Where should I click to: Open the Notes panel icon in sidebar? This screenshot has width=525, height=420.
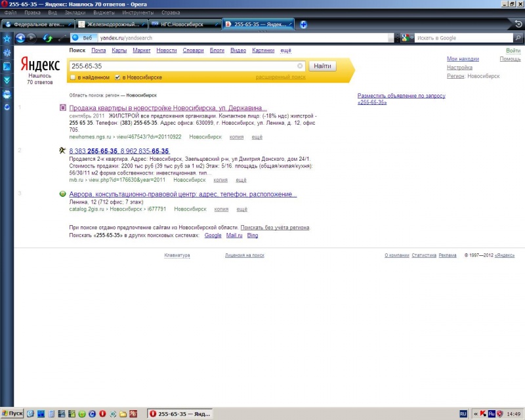(x=7, y=66)
